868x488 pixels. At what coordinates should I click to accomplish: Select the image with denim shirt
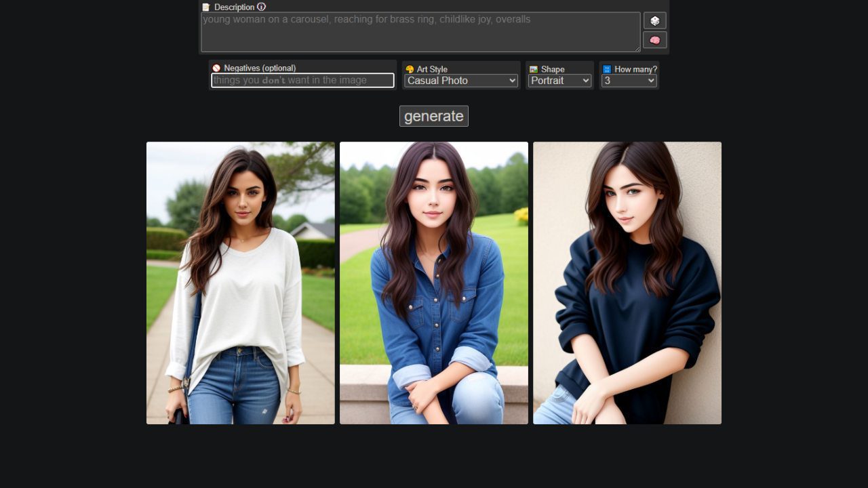[434, 283]
